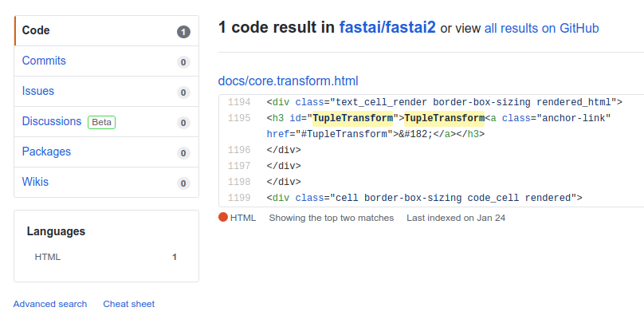This screenshot has width=644, height=323.
Task: Click the Wikis zero count badge
Action: pyautogui.click(x=183, y=183)
